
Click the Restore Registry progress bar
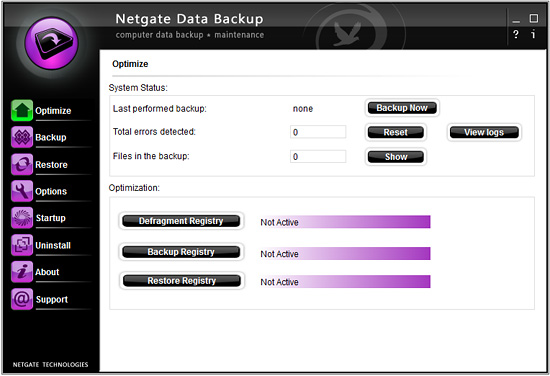(x=345, y=282)
